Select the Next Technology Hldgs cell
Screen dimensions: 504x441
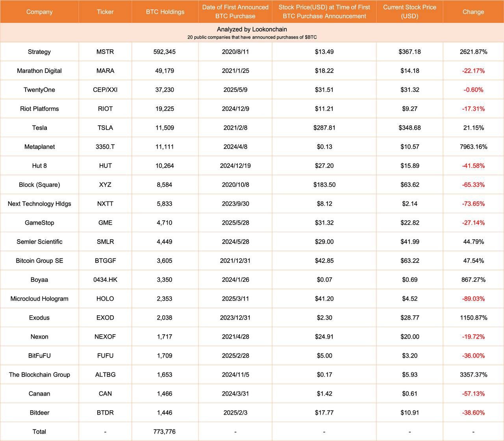click(39, 203)
